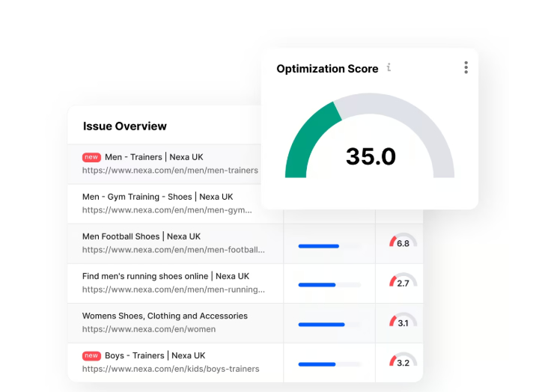
Task: Select 'Boys - Trainers | Nexa UK' title
Action: pos(155,355)
